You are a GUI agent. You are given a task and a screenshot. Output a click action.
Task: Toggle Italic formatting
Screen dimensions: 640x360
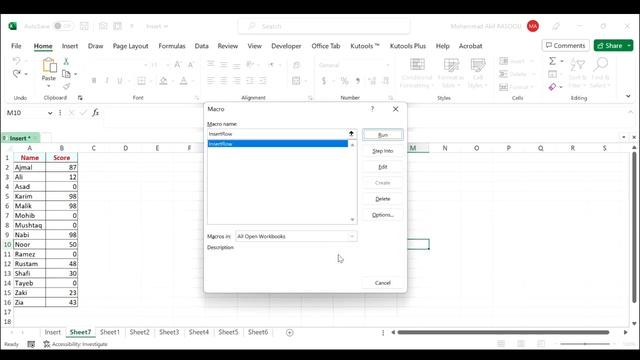(x=107, y=81)
